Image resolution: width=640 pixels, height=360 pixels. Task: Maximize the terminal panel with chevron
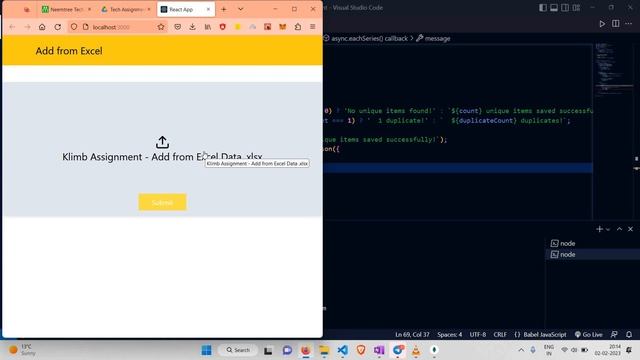(619, 229)
